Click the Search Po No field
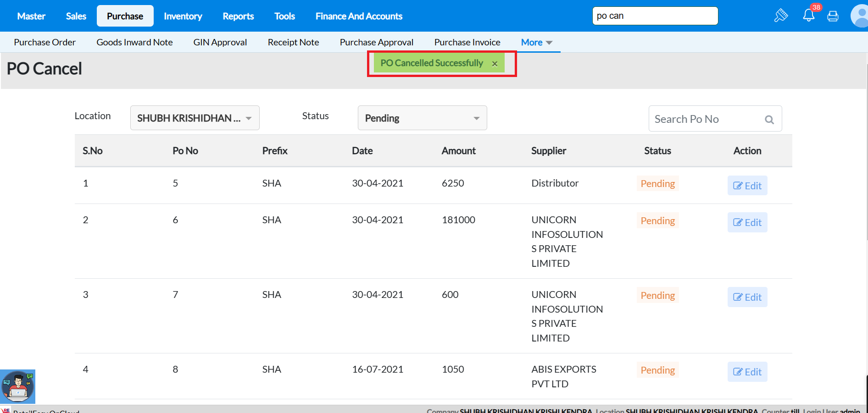This screenshot has height=413, width=868. [x=707, y=119]
